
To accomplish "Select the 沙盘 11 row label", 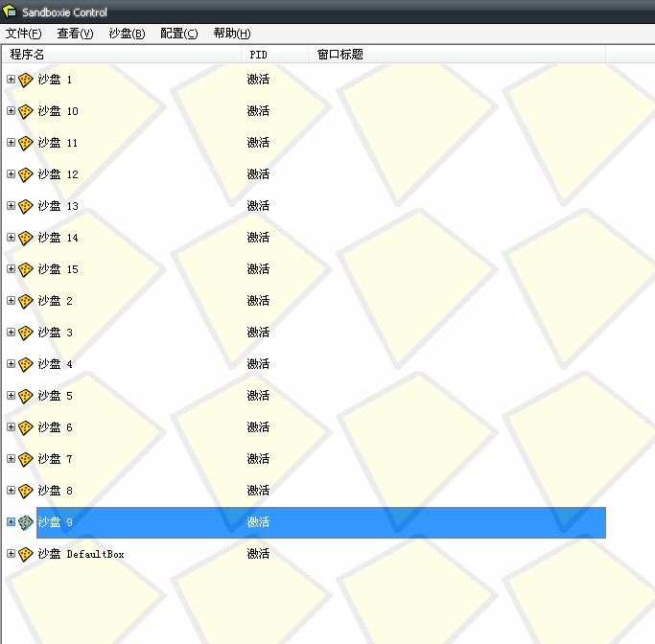I will [58, 143].
